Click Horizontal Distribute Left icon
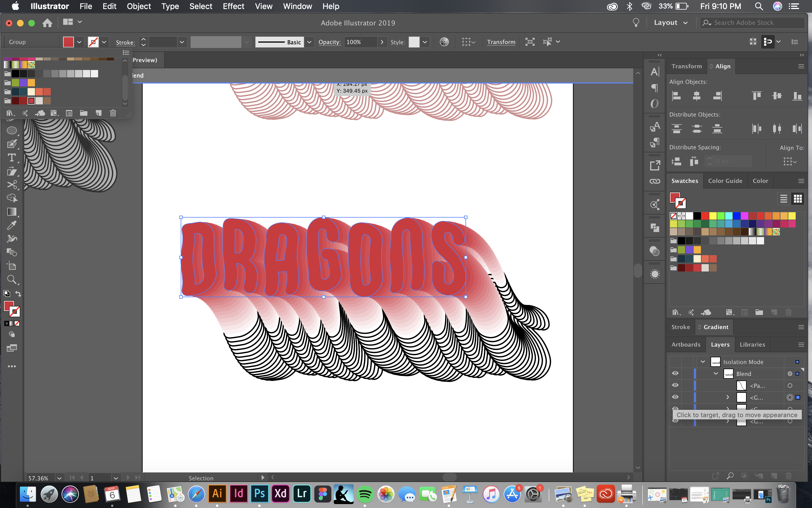The width and height of the screenshot is (812, 508). (757, 129)
